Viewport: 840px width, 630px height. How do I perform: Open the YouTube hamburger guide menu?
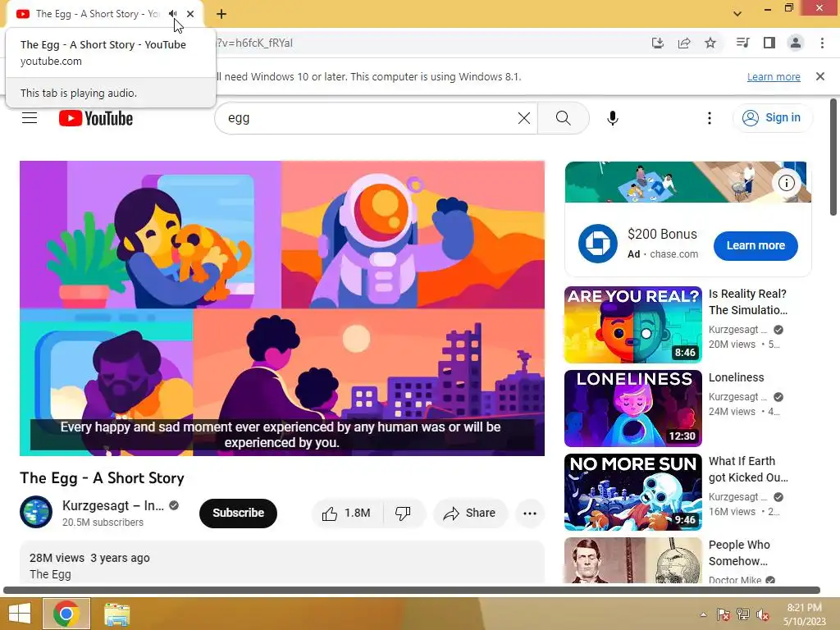tap(30, 118)
